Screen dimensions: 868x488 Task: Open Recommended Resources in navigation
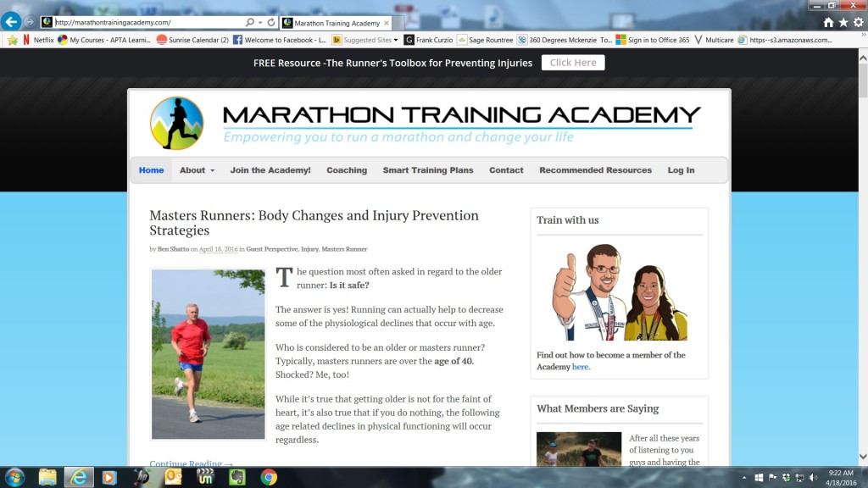click(x=595, y=169)
